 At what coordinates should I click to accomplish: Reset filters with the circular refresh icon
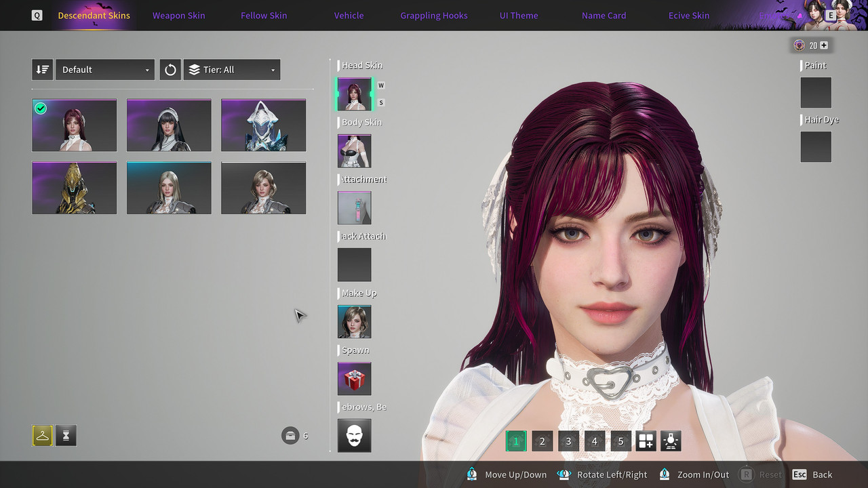click(x=170, y=70)
